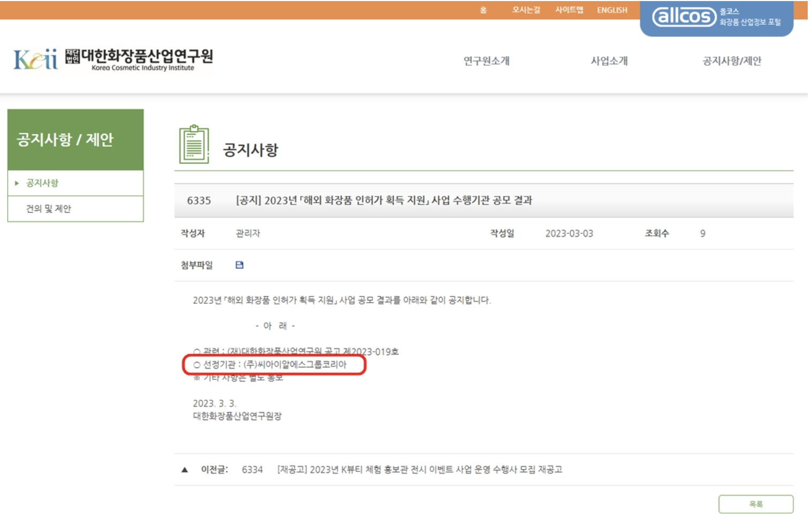Viewport: 812px width, 519px height.
Task: Click the green 공지사항 / 제안 sidebar header
Action: pos(75,140)
